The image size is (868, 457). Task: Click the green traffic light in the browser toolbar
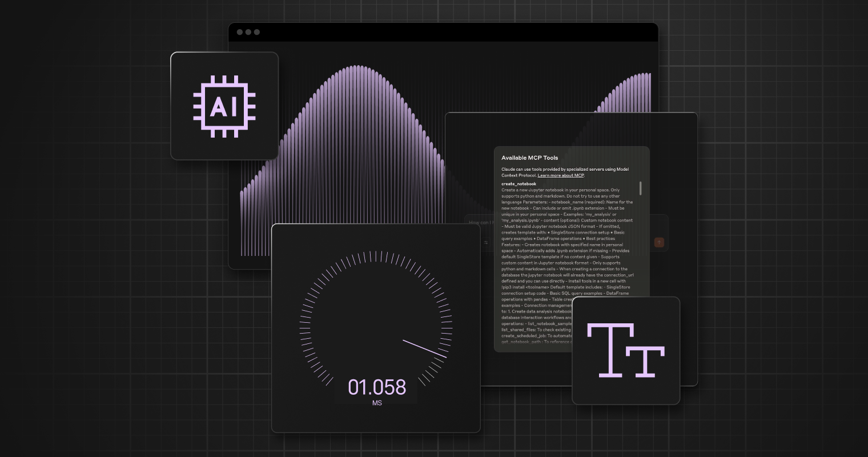256,33
